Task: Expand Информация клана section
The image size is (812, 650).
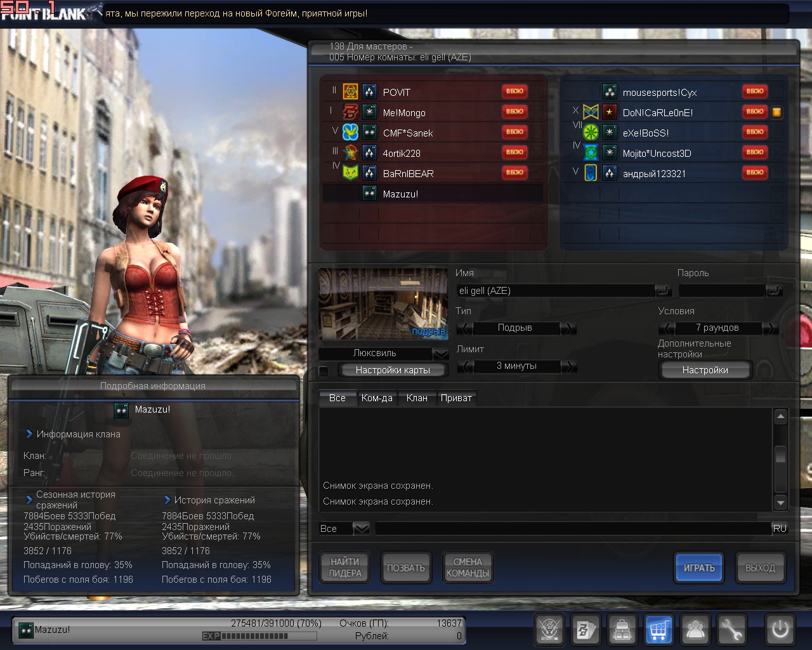Action: pos(29,434)
